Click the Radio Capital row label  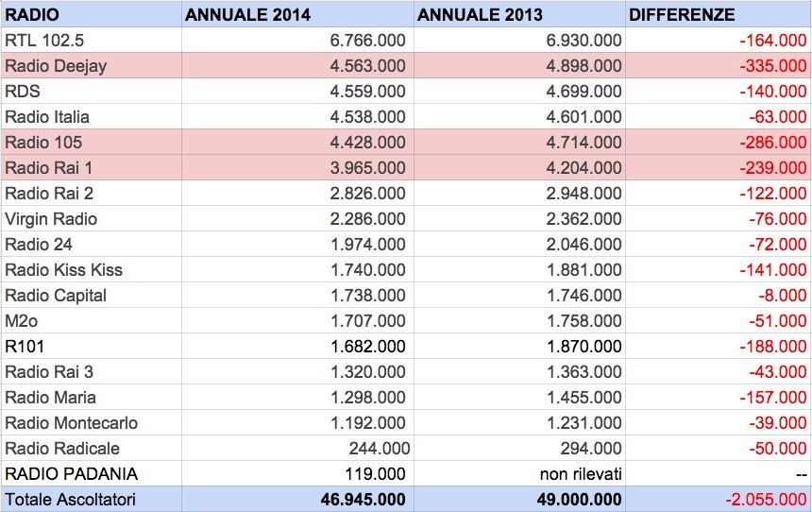tap(56, 296)
